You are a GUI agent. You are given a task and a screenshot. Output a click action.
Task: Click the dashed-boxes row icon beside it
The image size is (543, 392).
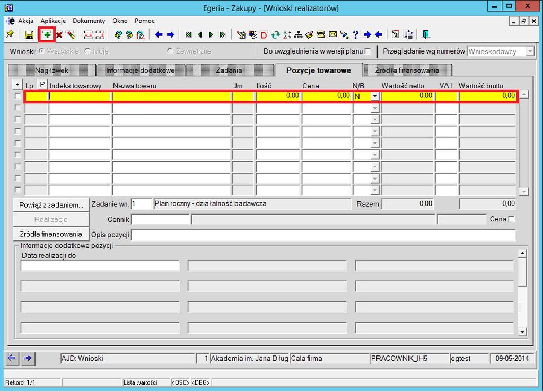100,34
